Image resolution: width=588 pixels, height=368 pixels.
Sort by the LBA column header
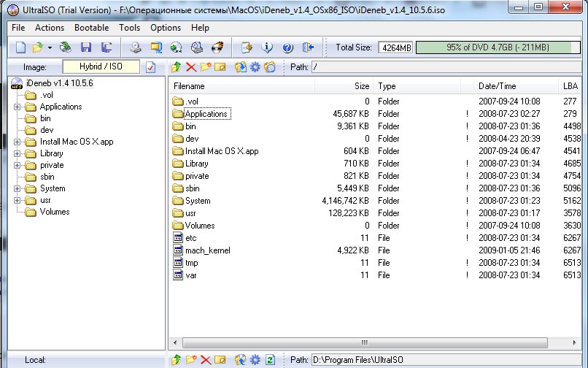pos(570,86)
